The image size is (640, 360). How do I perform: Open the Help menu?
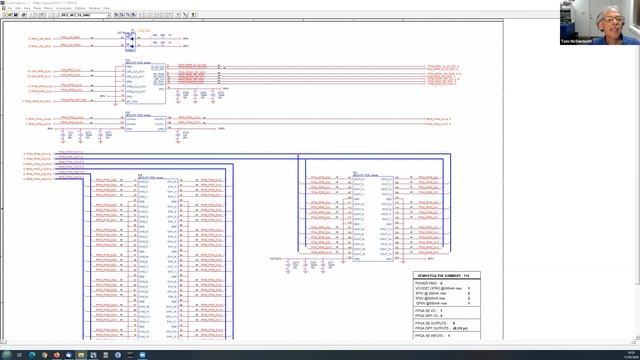[106, 8]
